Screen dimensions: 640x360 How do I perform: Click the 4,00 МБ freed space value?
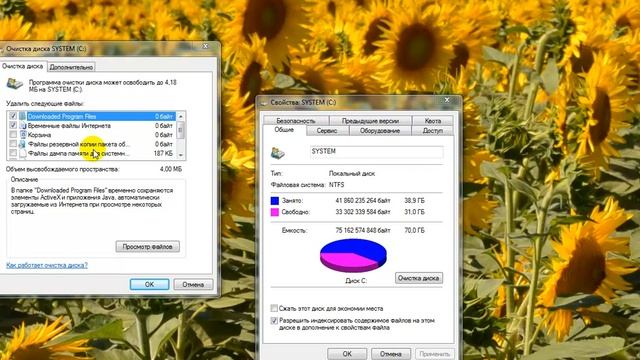tap(171, 169)
